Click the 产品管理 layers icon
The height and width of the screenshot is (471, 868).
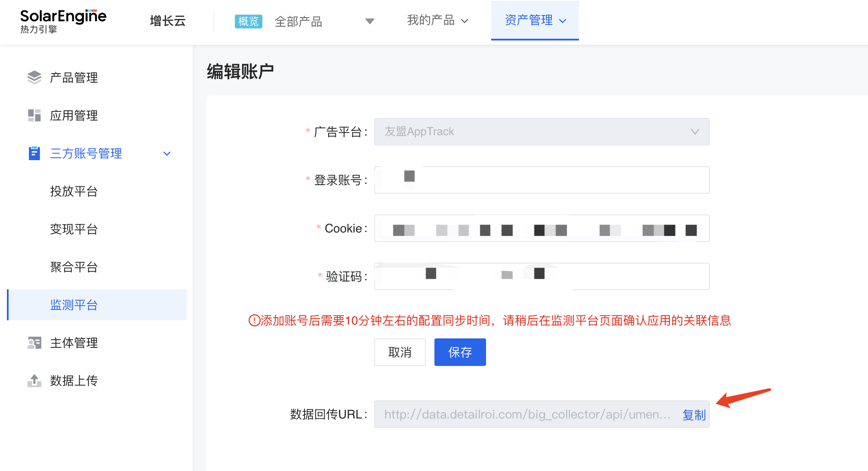coord(34,77)
